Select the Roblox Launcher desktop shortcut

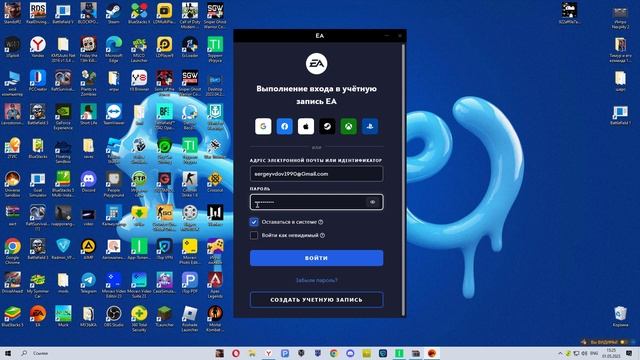[190, 318]
